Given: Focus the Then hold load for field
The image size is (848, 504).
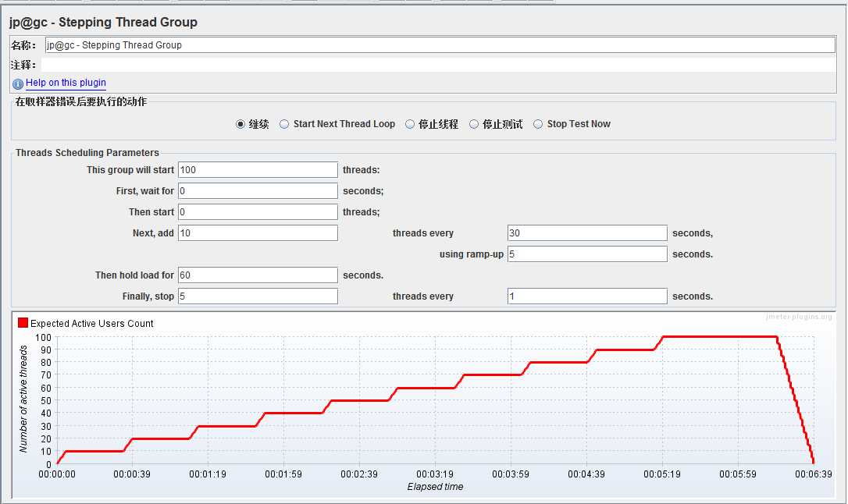Looking at the screenshot, I should [258, 275].
